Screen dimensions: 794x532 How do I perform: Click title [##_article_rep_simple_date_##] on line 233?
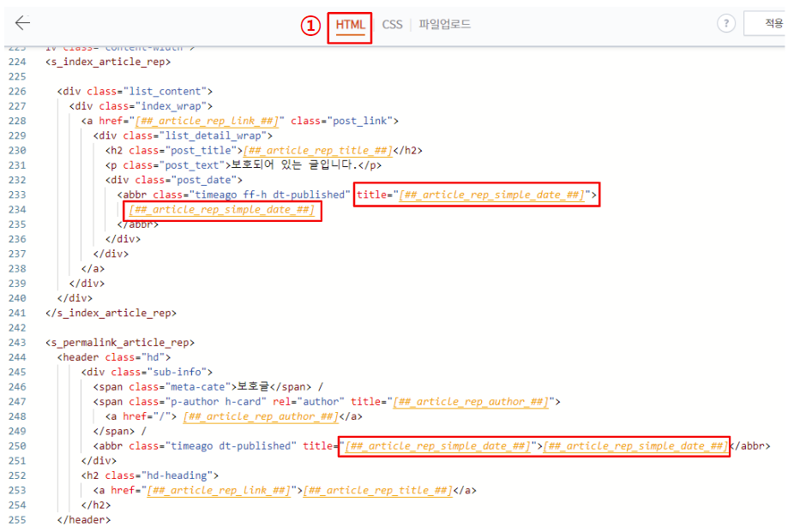[x=477, y=194]
